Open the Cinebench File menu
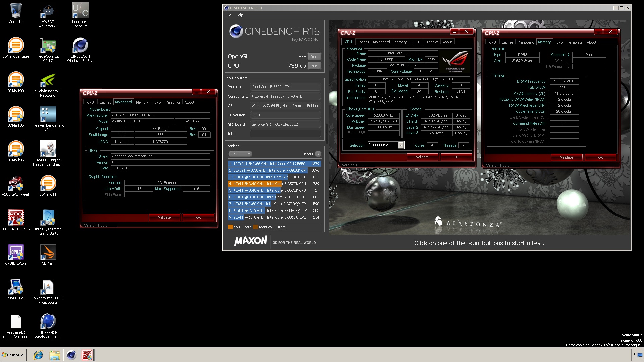The image size is (644, 362). tap(228, 15)
